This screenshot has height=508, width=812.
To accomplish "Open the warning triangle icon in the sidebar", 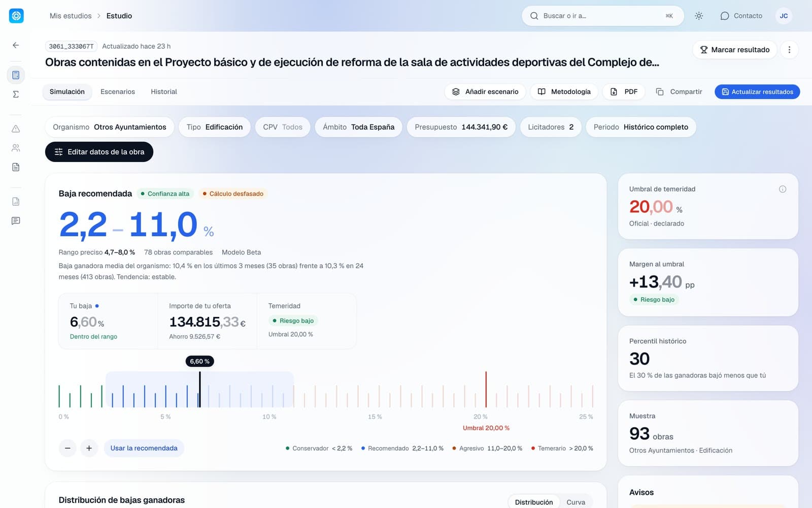I will [x=16, y=129].
